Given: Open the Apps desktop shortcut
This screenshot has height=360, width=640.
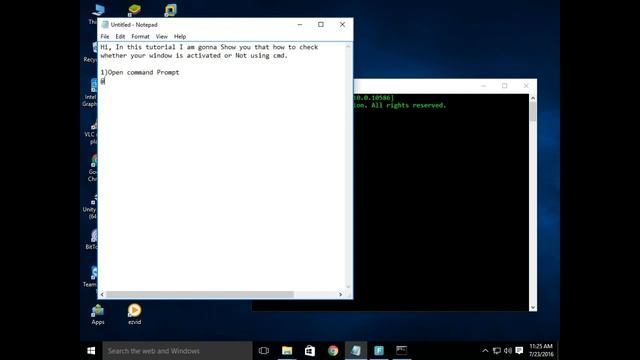Looking at the screenshot, I should coord(98,315).
